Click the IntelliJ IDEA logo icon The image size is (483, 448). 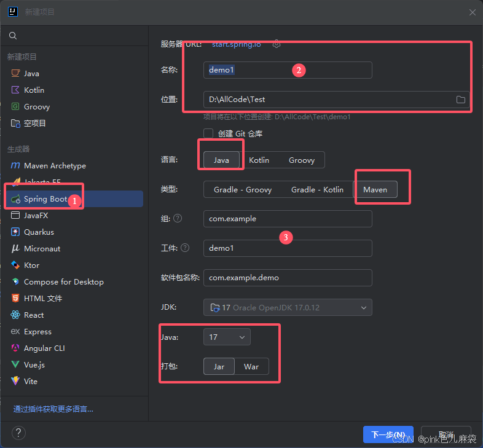pos(13,12)
